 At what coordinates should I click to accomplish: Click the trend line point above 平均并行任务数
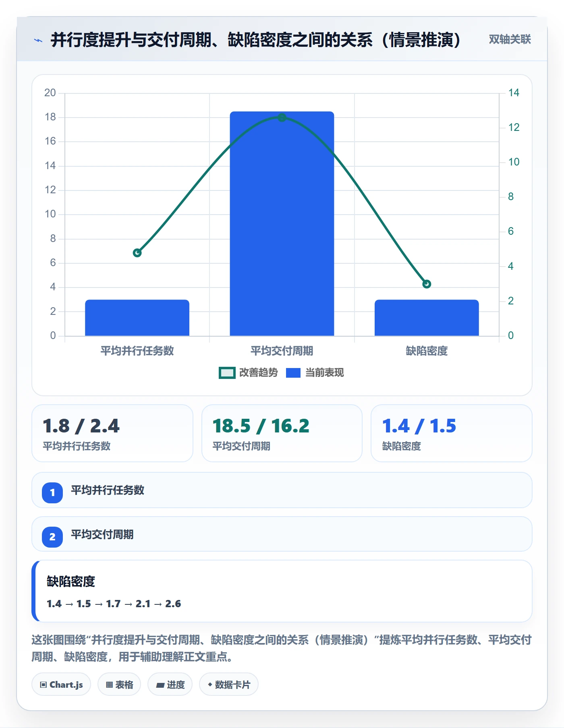(x=137, y=253)
